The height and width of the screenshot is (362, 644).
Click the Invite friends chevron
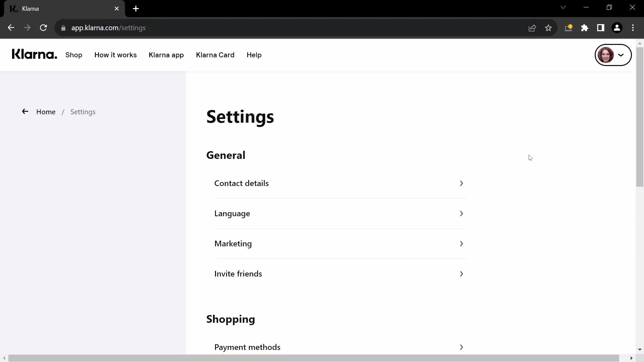point(462,274)
